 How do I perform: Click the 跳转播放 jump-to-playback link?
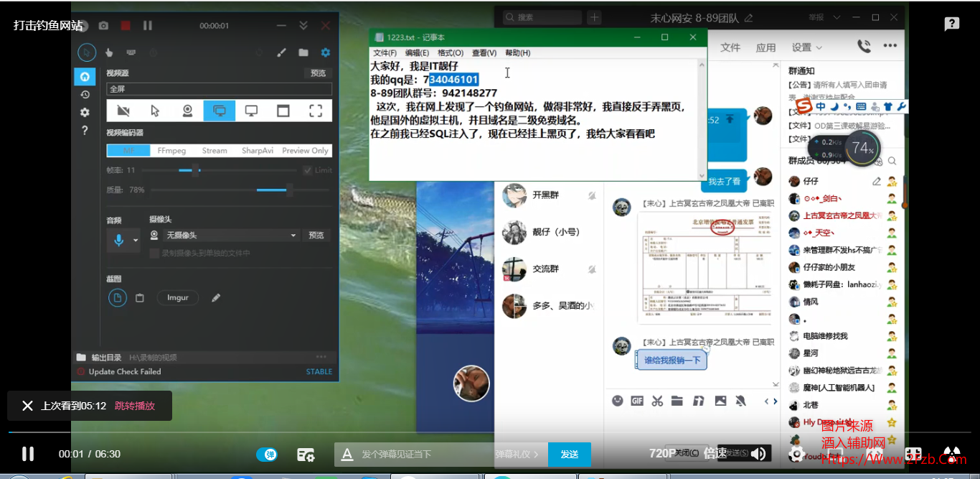(x=135, y=406)
